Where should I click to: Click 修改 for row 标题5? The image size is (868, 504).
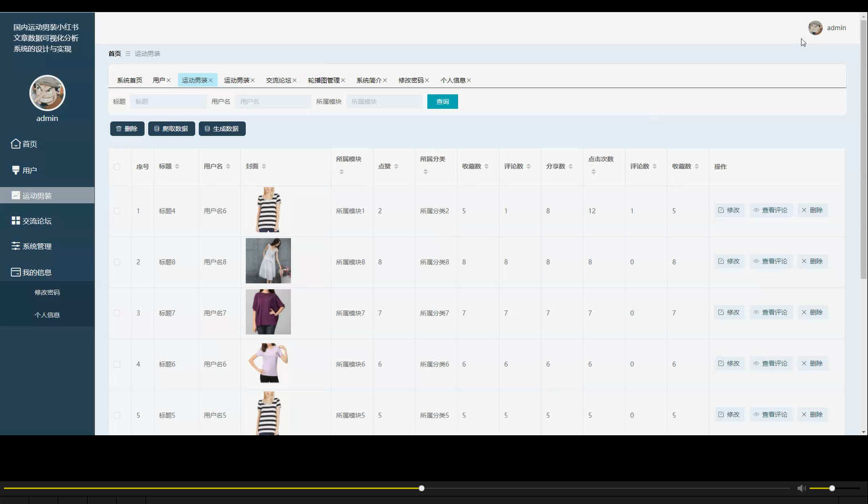coord(729,414)
